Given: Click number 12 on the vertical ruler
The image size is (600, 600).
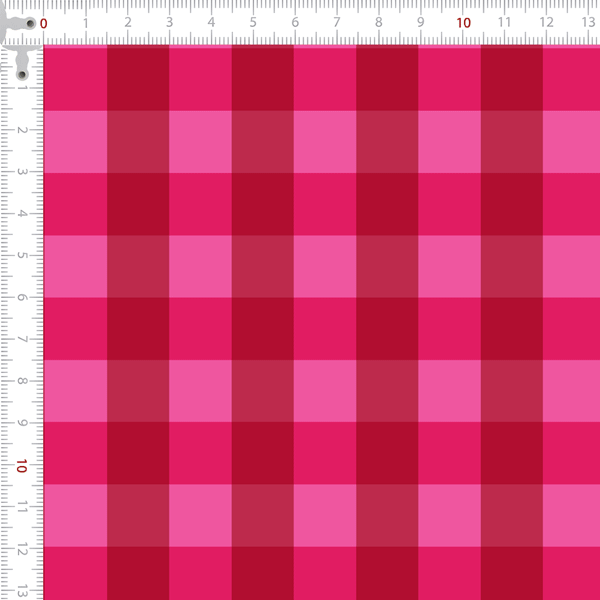Looking at the screenshot, I should point(22,549).
